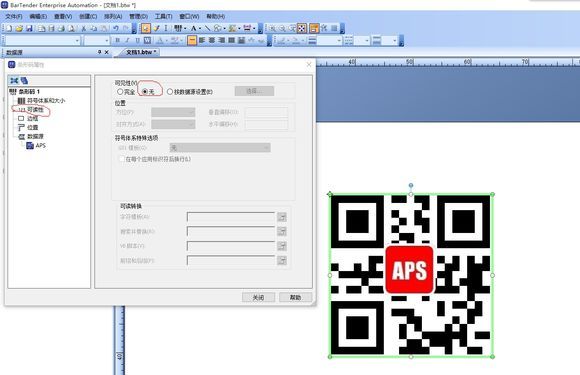Open the line thickness dropdown in toolbar
This screenshot has width=580, height=375.
[x=339, y=40]
